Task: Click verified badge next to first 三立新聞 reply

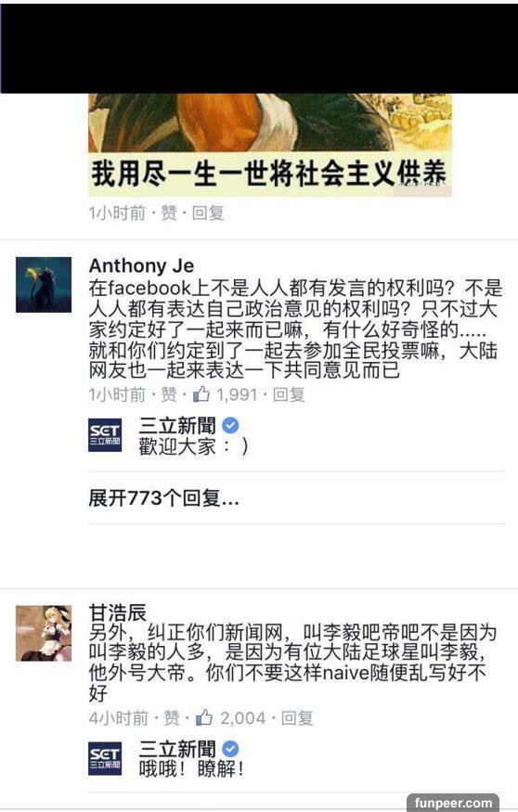Action: pyautogui.click(x=230, y=425)
